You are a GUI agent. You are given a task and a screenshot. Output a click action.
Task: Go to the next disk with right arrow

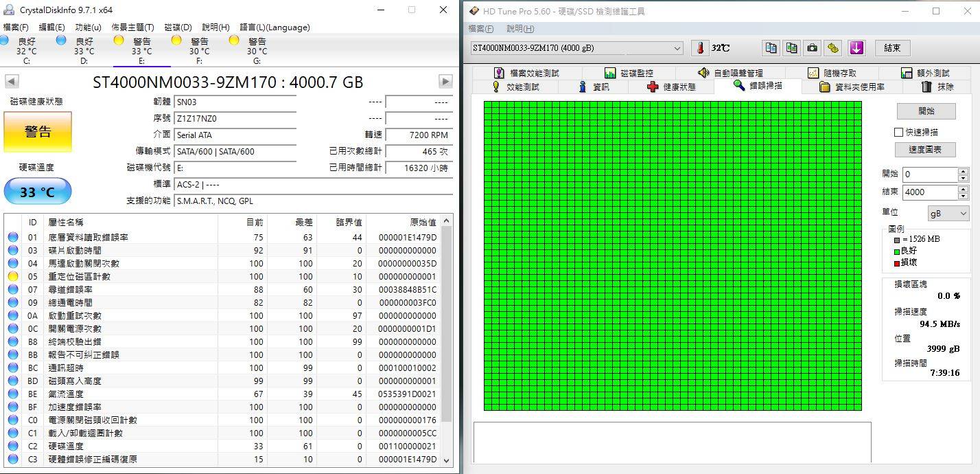point(445,82)
